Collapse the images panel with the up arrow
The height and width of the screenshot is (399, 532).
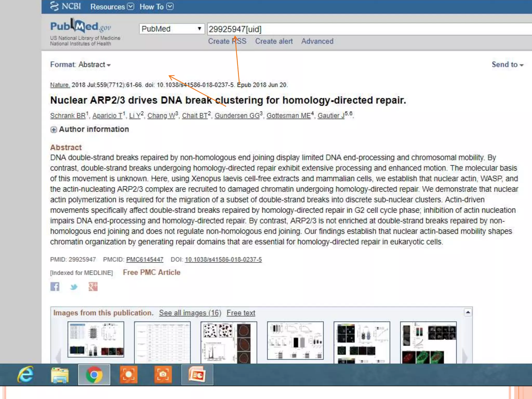468,312
